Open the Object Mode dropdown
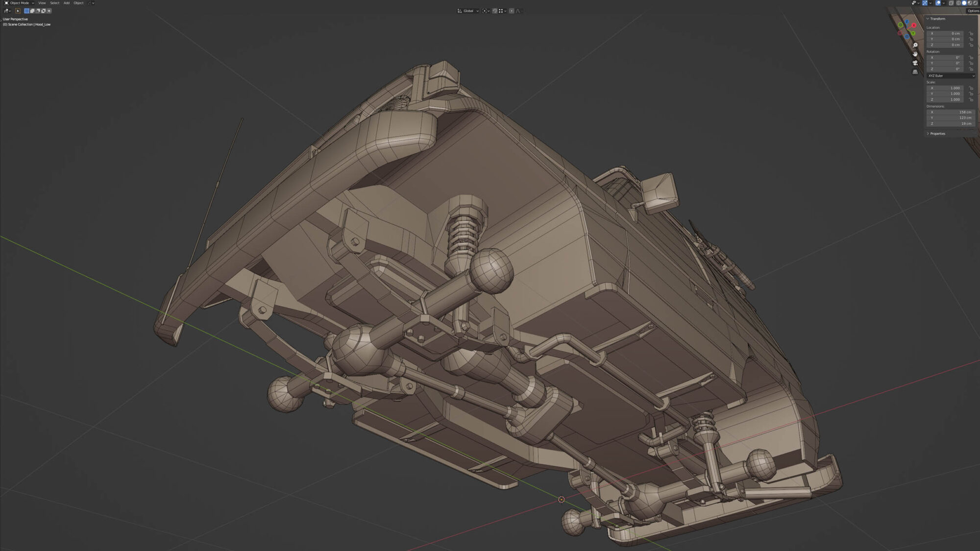Screen dimensions: 980x551 tap(20, 3)
